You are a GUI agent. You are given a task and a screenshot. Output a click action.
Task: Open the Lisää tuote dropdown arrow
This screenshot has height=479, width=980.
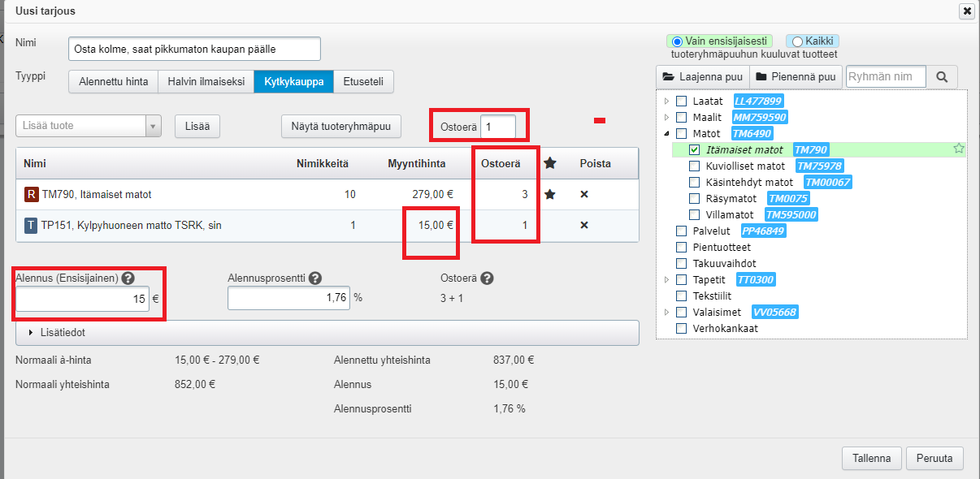tap(154, 126)
